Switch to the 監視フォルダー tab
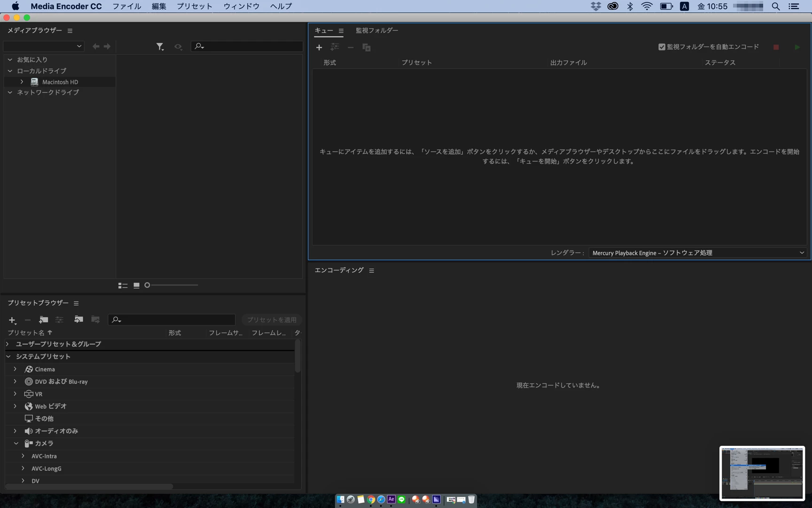 coord(377,31)
